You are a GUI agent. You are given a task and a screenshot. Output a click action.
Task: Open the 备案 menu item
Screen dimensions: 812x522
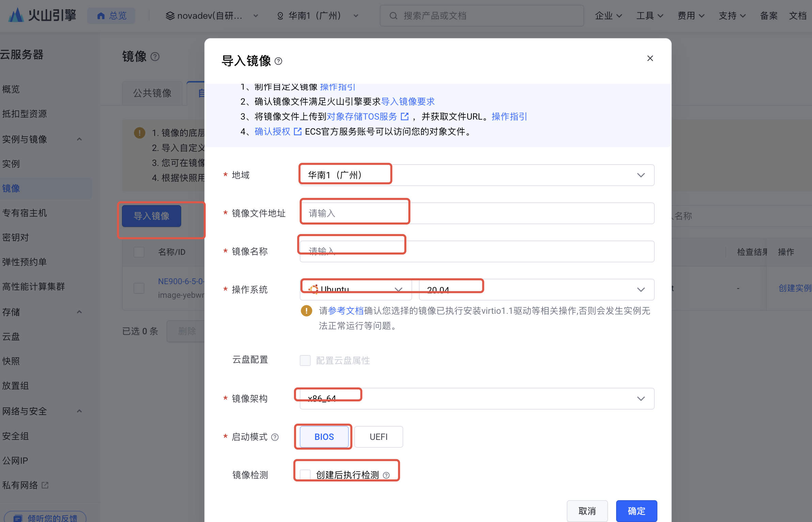tap(769, 16)
